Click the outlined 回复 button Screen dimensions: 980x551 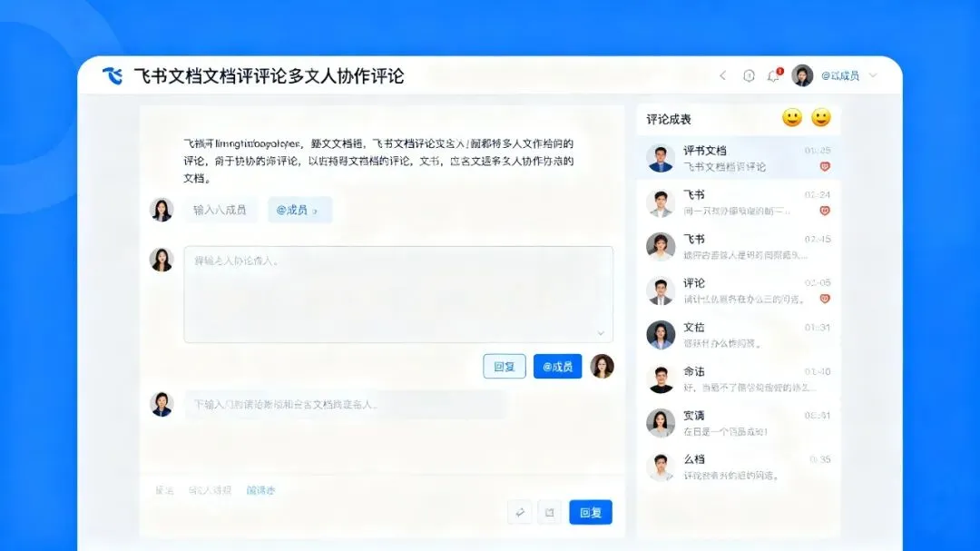click(x=505, y=367)
